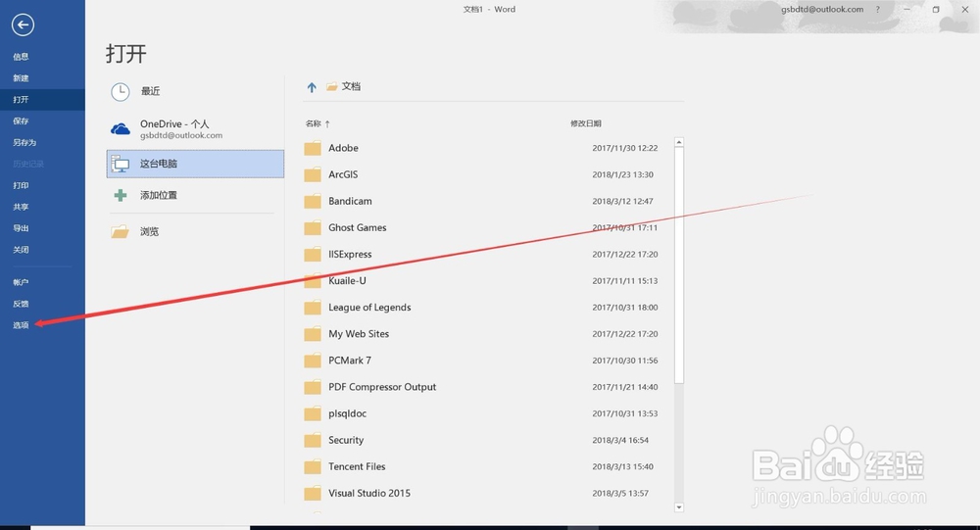The image size is (980, 530).
Task: Click the green plus 添加位置 icon
Action: (x=120, y=196)
